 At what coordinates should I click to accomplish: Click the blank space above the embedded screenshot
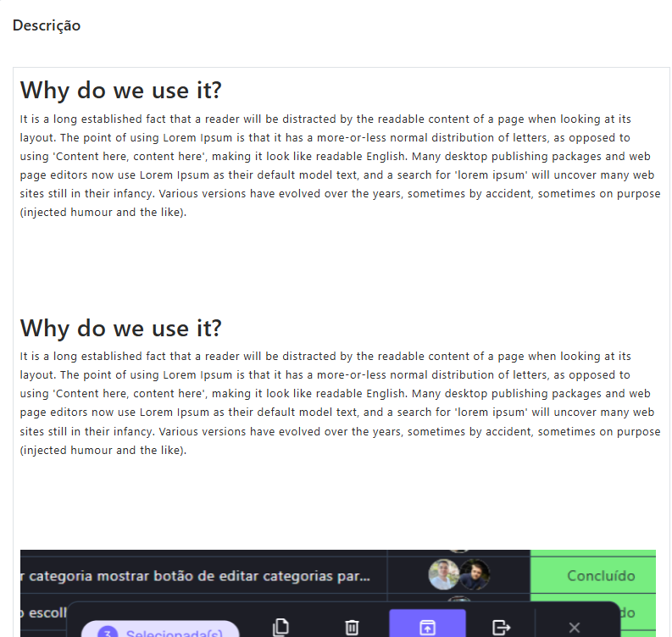340,503
